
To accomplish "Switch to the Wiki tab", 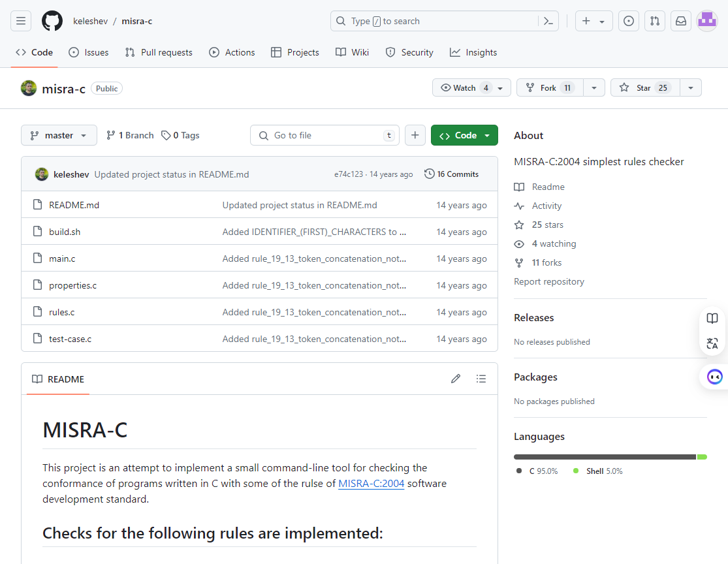I will (353, 52).
